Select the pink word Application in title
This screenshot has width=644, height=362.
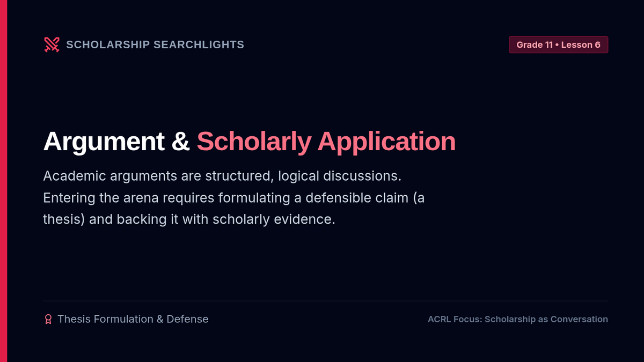click(386, 142)
